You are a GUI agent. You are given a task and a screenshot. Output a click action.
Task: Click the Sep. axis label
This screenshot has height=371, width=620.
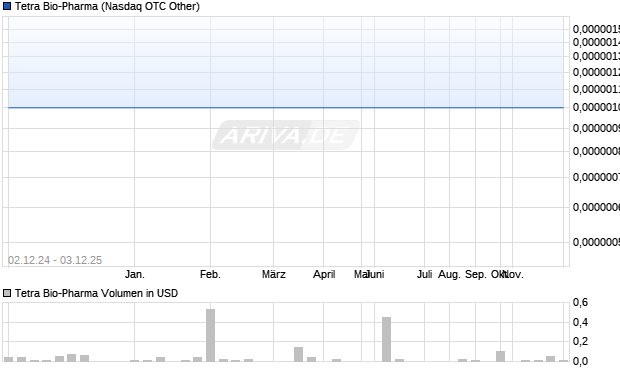[x=476, y=274]
